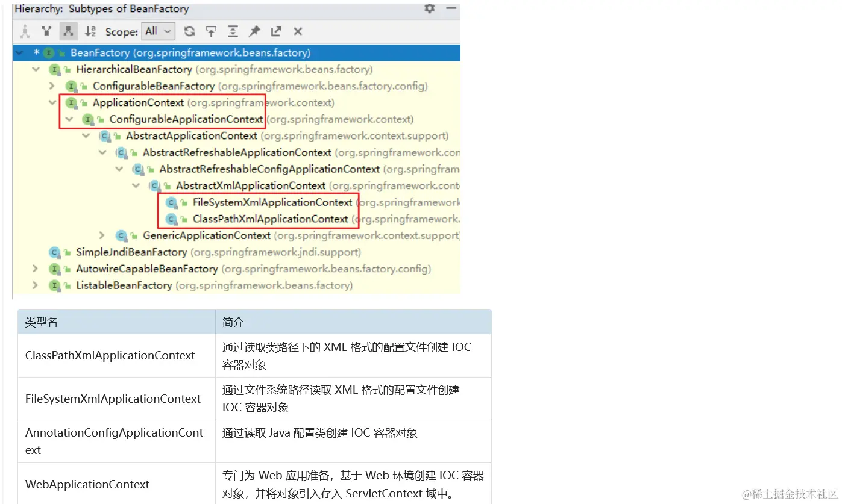Image resolution: width=842 pixels, height=504 pixels.
Task: Click the AbstractApplicationContext abstract class icon
Action: click(105, 136)
